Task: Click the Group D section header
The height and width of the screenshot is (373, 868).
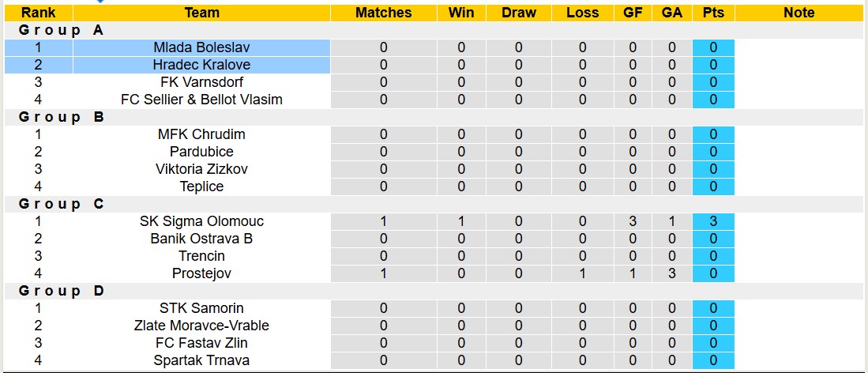Action: click(62, 291)
